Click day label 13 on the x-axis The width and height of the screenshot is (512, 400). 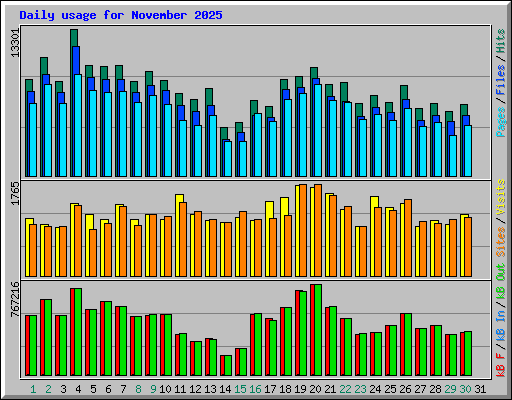(210, 389)
